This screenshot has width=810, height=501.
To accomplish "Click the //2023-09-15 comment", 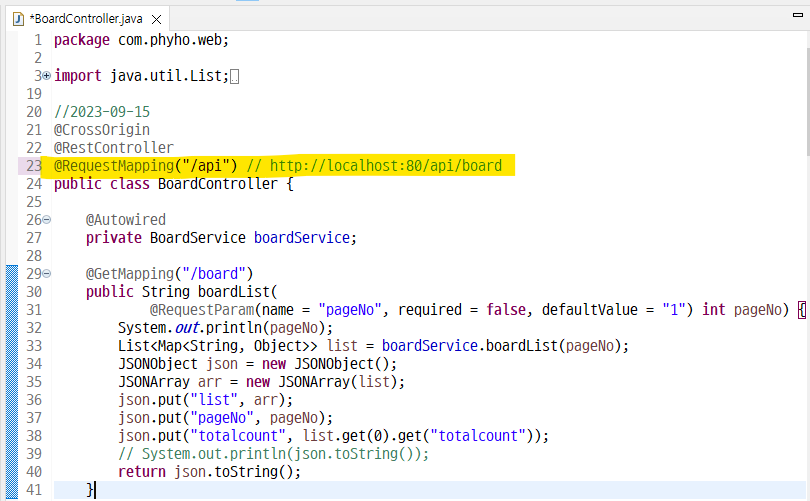I will click(102, 112).
